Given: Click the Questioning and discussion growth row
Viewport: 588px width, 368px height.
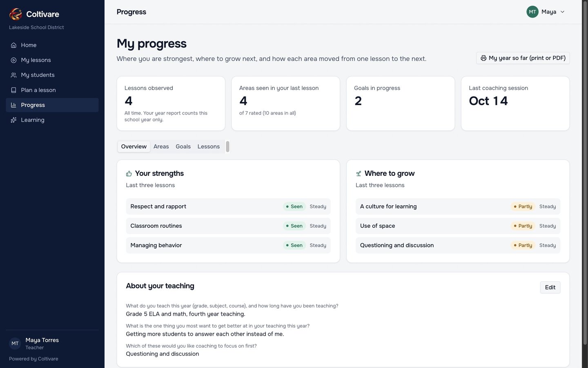Looking at the screenshot, I should 458,245.
